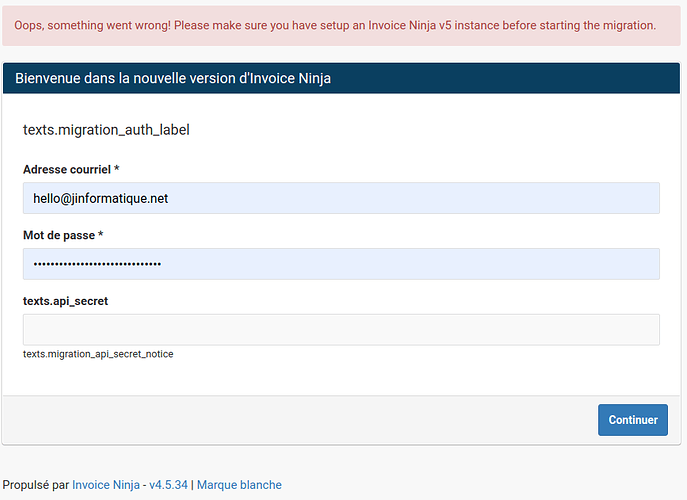Viewport: 687px width, 500px height.
Task: Click the asterisk beside Mot de passe
Action: pos(100,234)
